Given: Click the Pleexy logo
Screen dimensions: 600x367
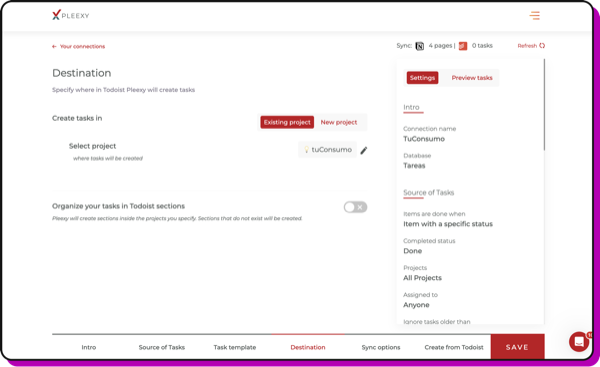Looking at the screenshot, I should [x=71, y=15].
